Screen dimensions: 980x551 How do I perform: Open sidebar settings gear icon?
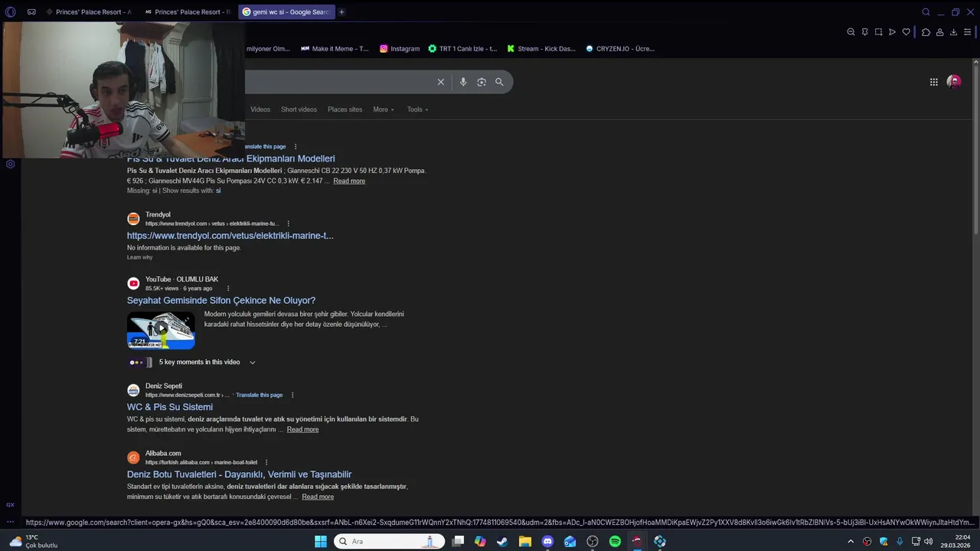(10, 164)
